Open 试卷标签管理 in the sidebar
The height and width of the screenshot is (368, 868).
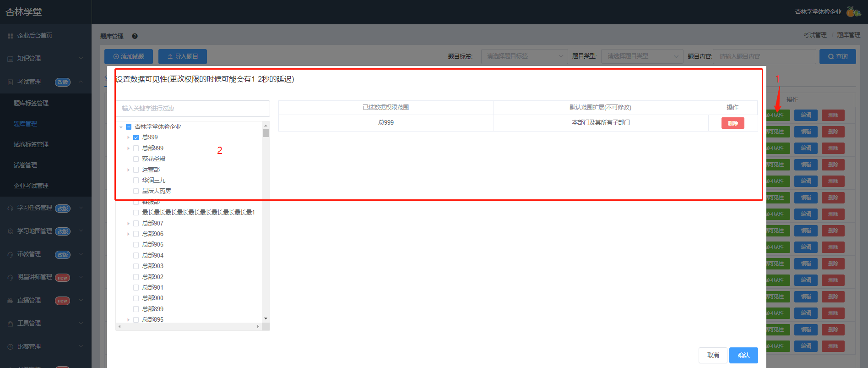pyautogui.click(x=31, y=144)
